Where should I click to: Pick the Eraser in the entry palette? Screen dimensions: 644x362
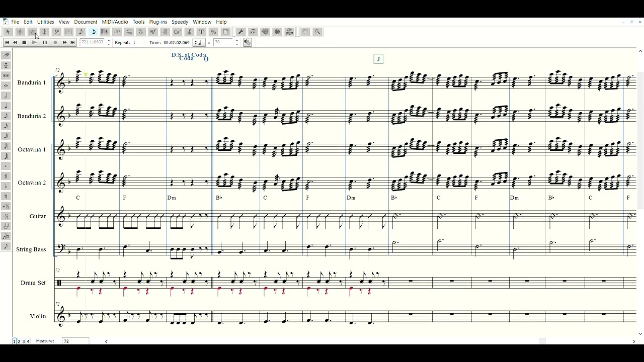tap(6, 55)
